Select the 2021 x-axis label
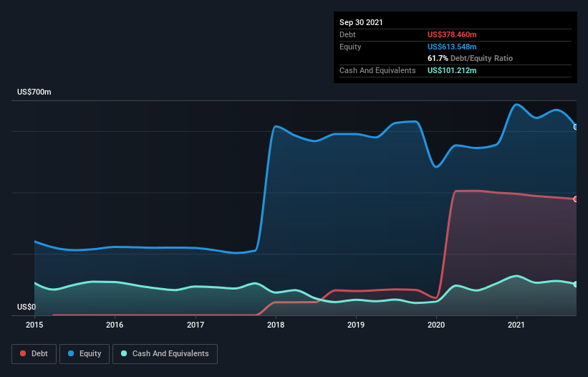 [x=516, y=325]
